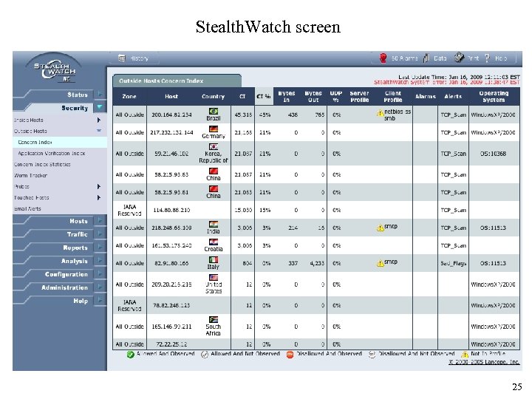Expand the Reports menu arrow
Viewport: 532px width, 399px height.
pyautogui.click(x=100, y=247)
